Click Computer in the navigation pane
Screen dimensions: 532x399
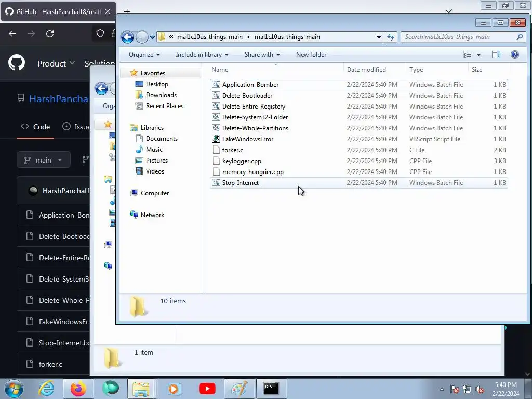click(x=155, y=193)
